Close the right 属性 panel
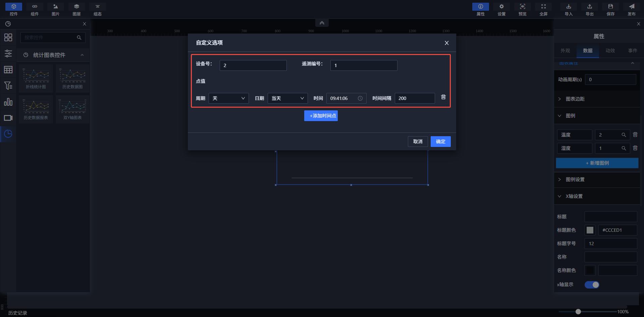The height and width of the screenshot is (317, 644). (639, 24)
